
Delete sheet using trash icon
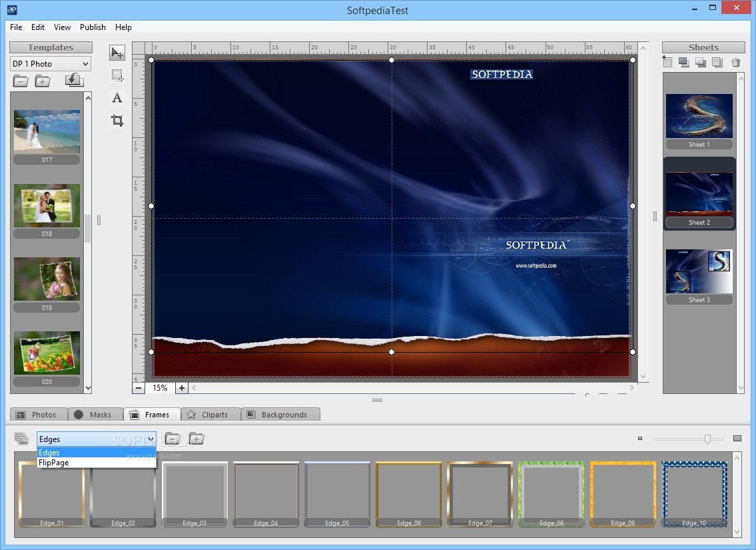(736, 62)
